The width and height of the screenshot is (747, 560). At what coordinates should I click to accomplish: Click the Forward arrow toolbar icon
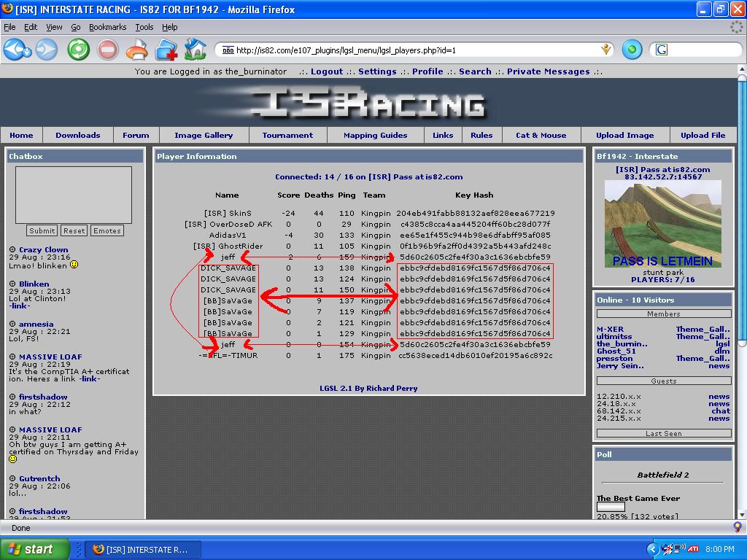tap(47, 50)
